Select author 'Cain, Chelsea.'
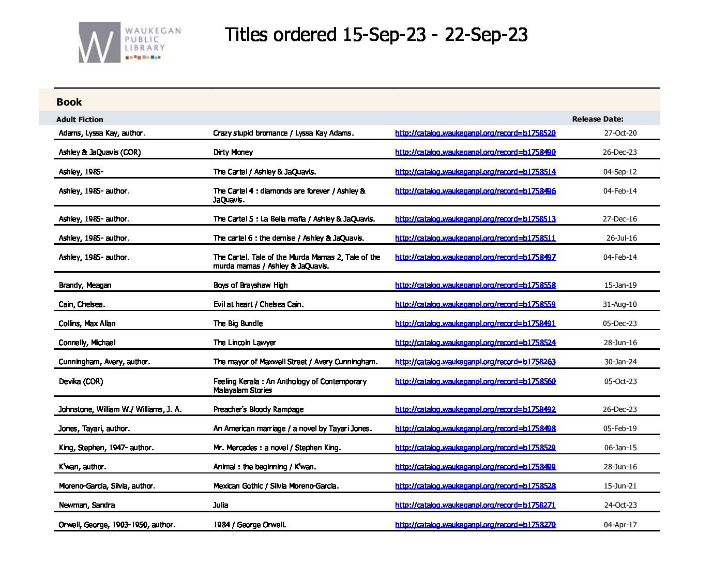728x563 pixels. pos(82,304)
